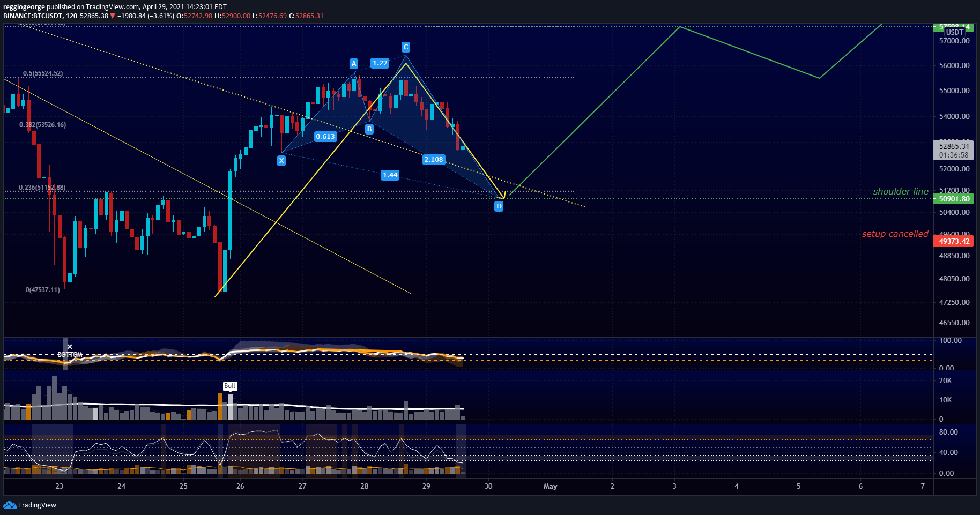Click the 0.613 ratio label
Screen dimensions: 980x515
coord(325,137)
